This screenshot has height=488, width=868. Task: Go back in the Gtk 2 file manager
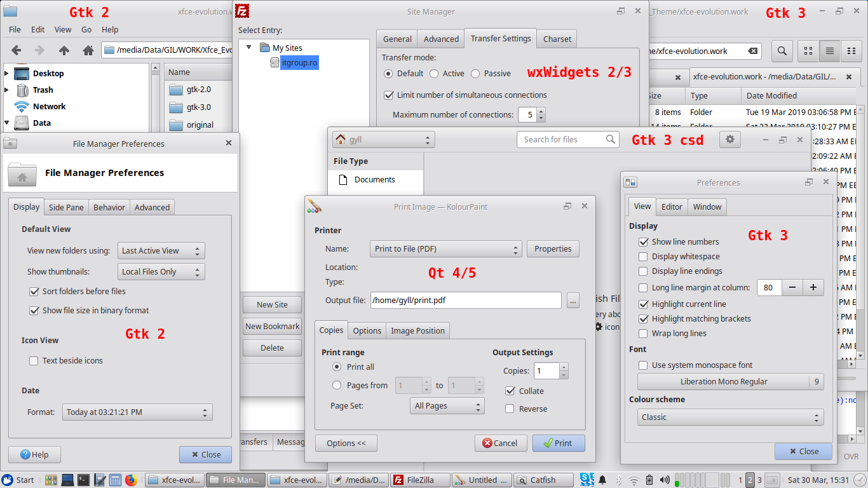coord(17,50)
